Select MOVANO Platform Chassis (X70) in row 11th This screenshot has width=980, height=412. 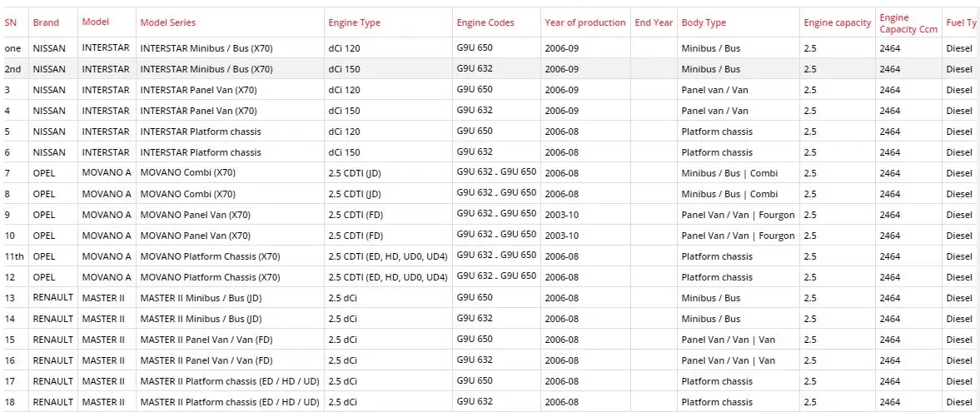210,256
